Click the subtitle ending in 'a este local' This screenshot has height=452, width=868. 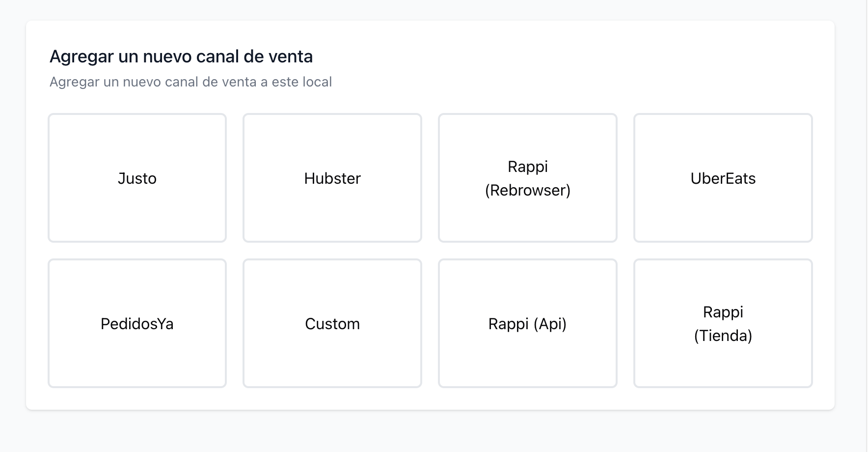pyautogui.click(x=190, y=82)
